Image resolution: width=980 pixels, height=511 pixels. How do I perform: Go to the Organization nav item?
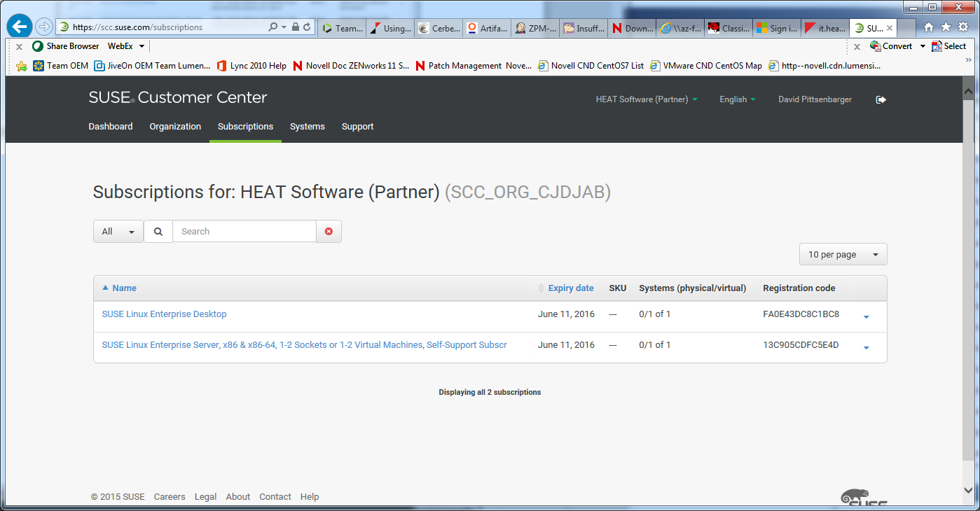coord(175,127)
